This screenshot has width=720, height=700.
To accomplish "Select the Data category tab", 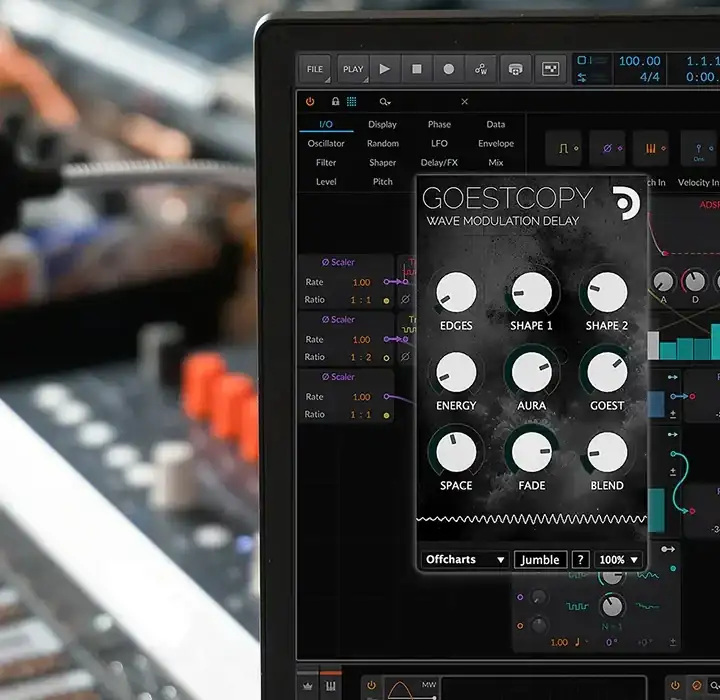I will tap(496, 124).
